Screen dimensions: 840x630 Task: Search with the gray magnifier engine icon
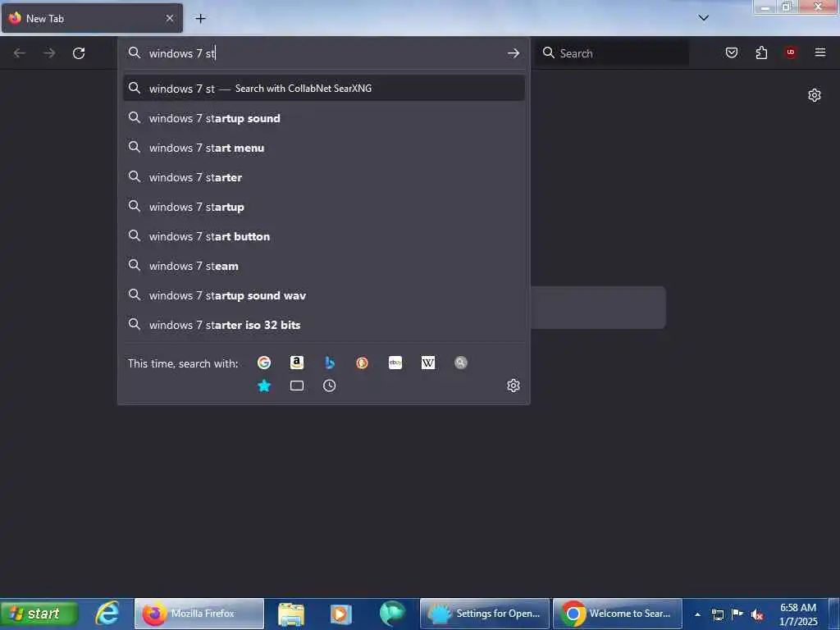point(461,363)
